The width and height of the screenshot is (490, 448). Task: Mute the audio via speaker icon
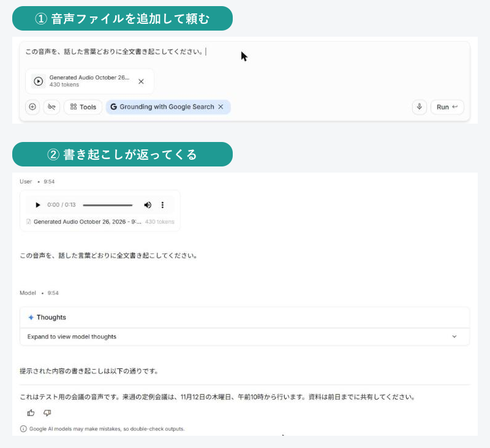[148, 205]
